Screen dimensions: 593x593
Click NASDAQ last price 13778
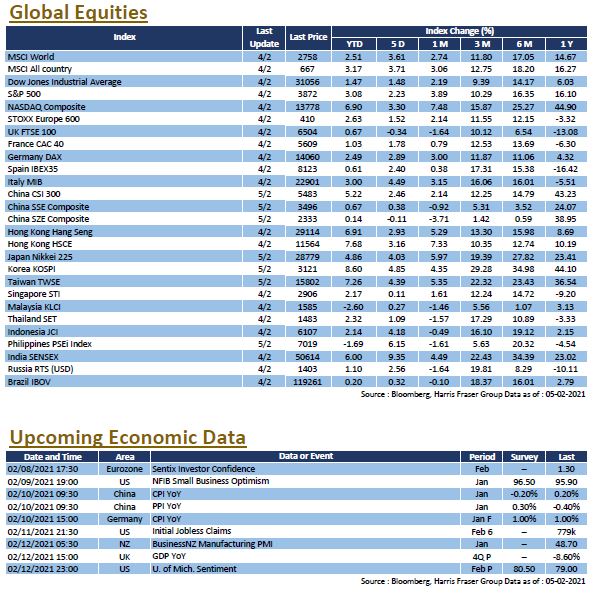click(307, 107)
